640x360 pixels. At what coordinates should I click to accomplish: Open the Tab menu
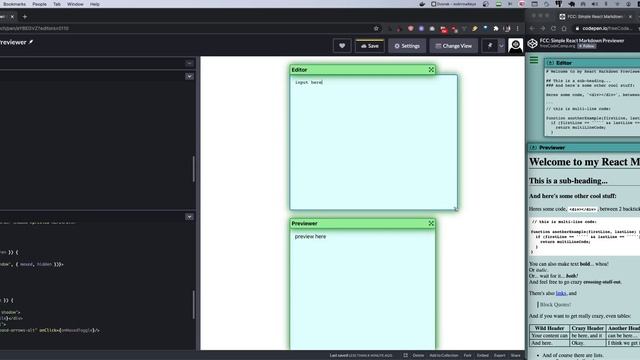pos(57,4)
